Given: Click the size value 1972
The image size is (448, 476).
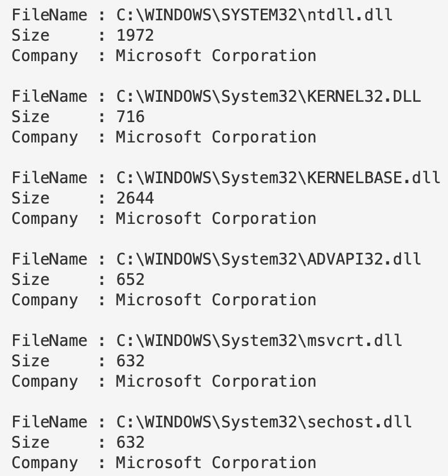Looking at the screenshot, I should [135, 35].
